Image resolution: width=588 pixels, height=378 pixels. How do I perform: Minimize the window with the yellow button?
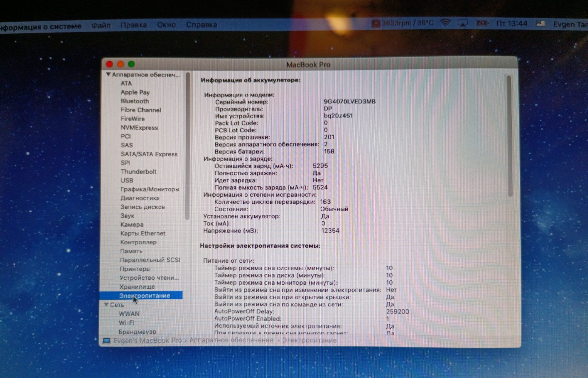coord(120,64)
